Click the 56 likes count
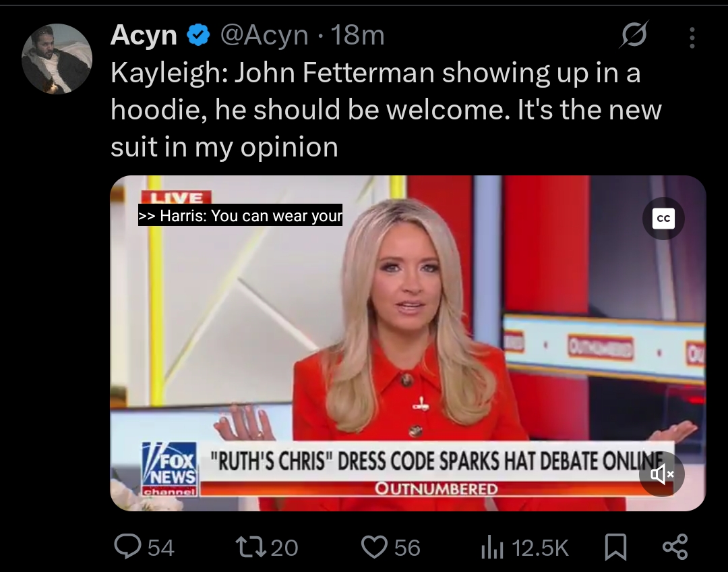 [407, 547]
